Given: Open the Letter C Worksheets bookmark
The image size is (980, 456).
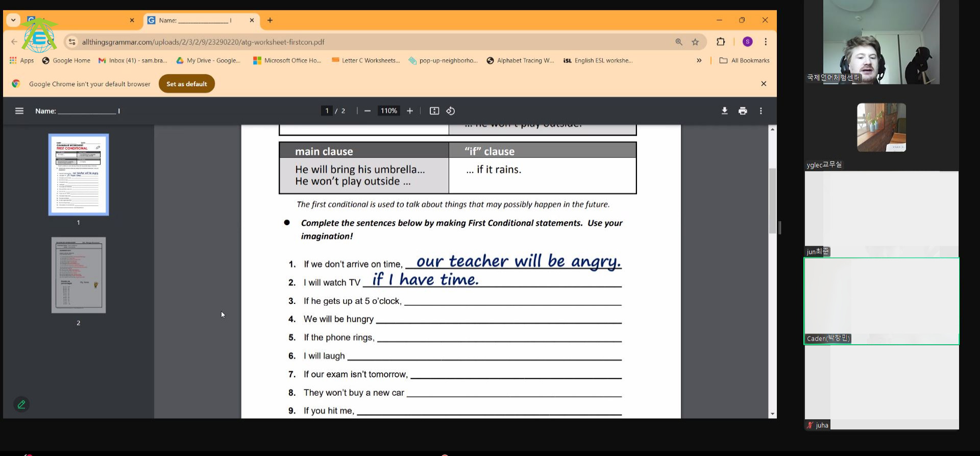Looking at the screenshot, I should point(365,60).
